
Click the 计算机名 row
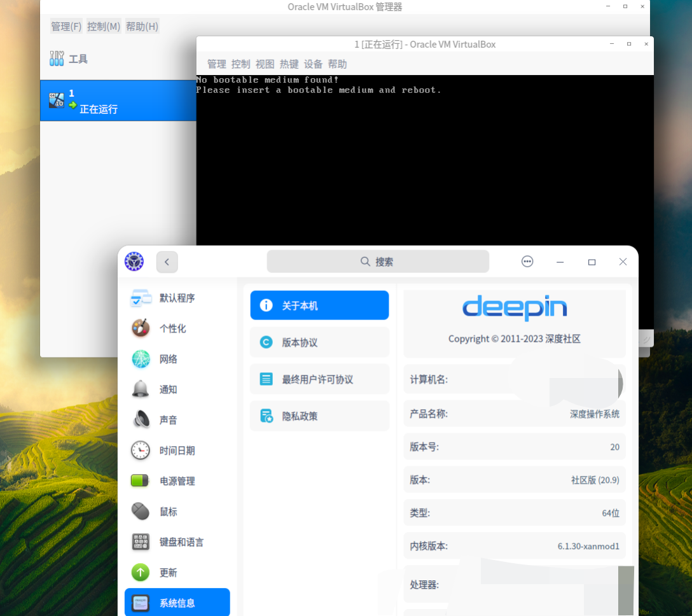tap(515, 379)
